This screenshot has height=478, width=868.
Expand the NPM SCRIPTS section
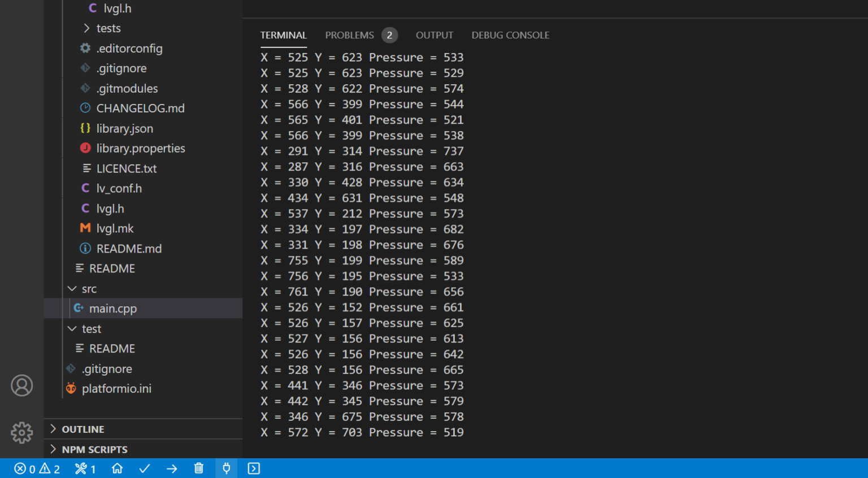pos(94,450)
